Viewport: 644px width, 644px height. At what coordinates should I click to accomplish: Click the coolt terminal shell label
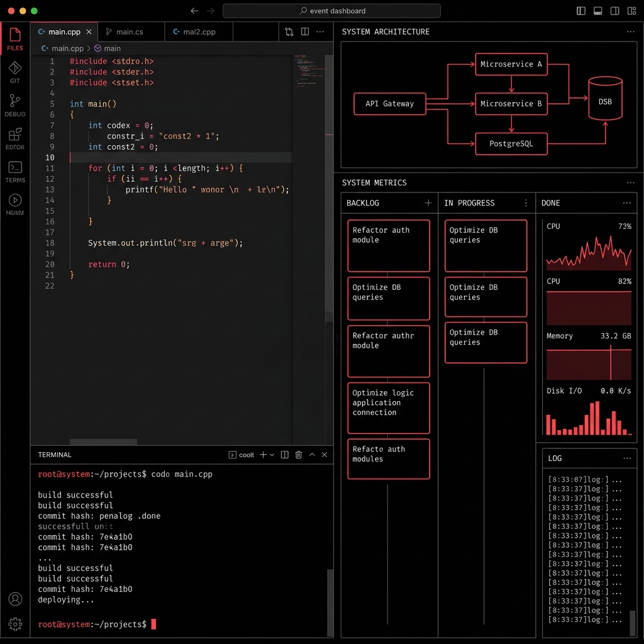(x=241, y=455)
